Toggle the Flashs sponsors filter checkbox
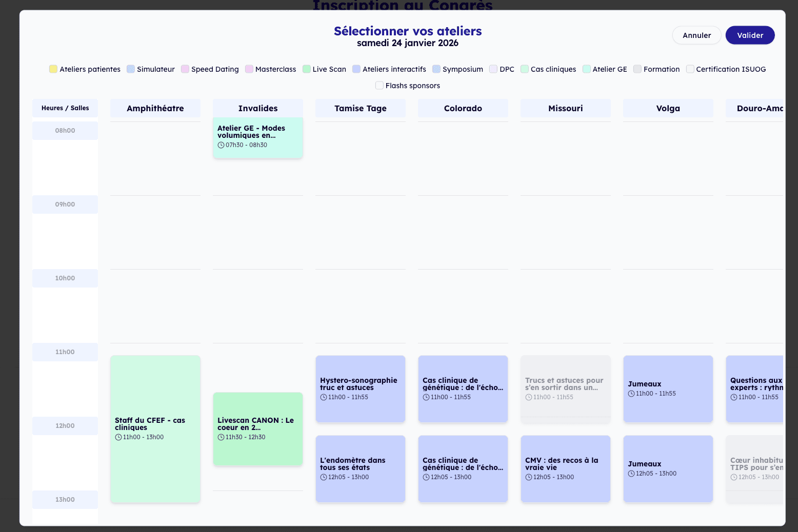798x532 pixels. click(380, 86)
